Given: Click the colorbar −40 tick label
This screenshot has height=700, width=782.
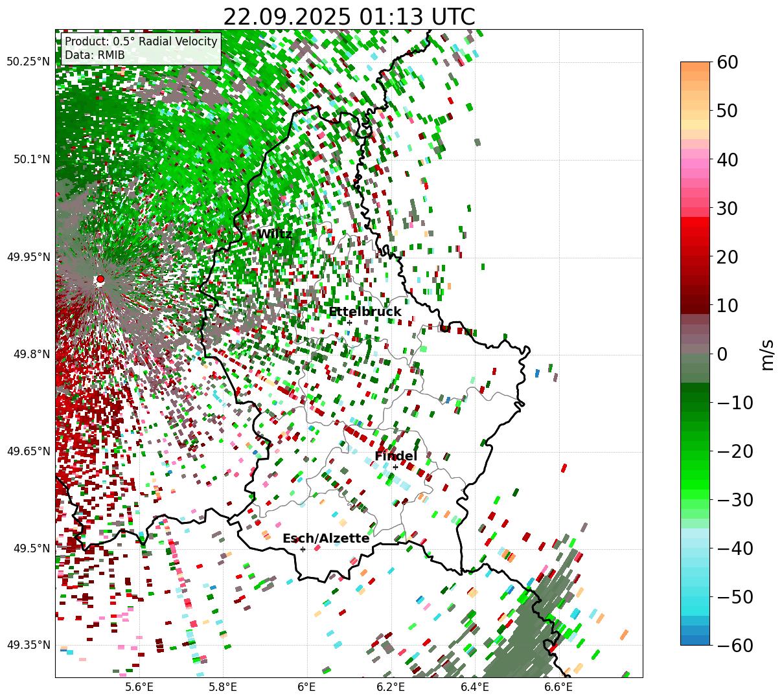Looking at the screenshot, I should [x=734, y=548].
